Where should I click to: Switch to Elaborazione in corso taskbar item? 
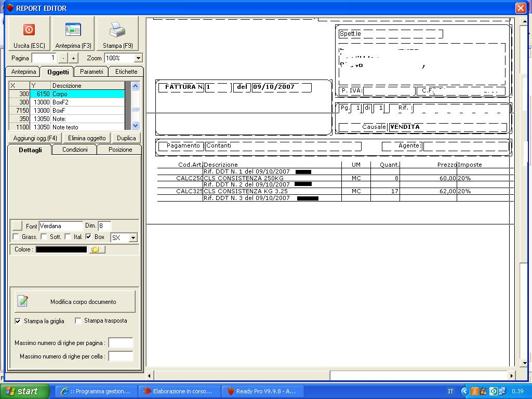[179, 391]
